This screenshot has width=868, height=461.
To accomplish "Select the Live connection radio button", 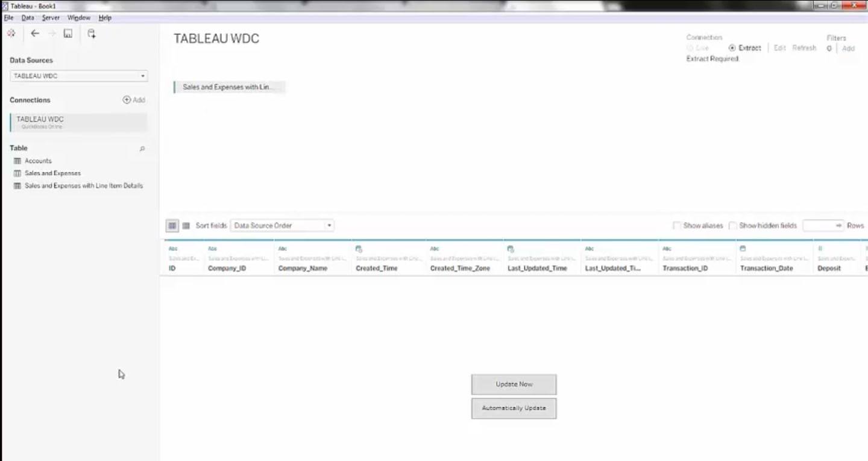I will [x=690, y=48].
